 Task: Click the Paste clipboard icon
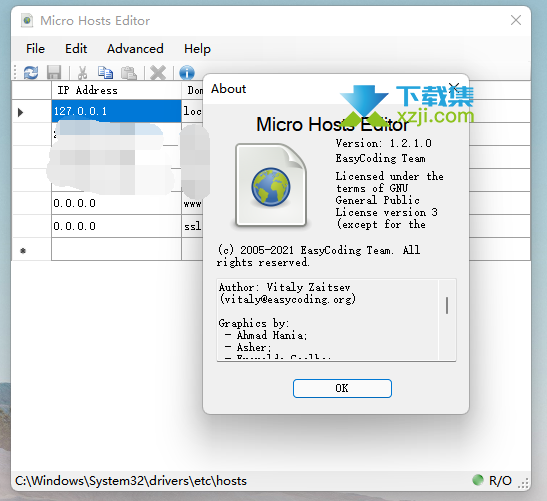tap(129, 73)
